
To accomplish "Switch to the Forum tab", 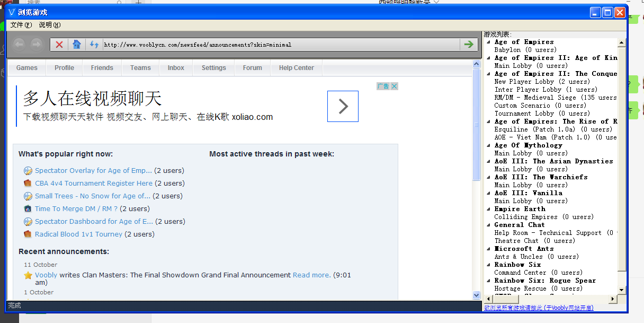I will [253, 67].
